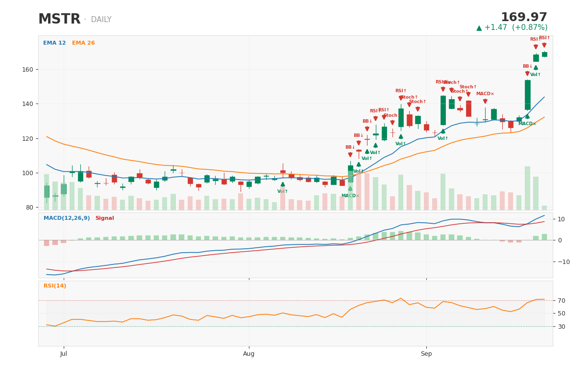Screen dimensions: 588x368
Task: Click the MSTR ticker title
Action: tap(59, 20)
